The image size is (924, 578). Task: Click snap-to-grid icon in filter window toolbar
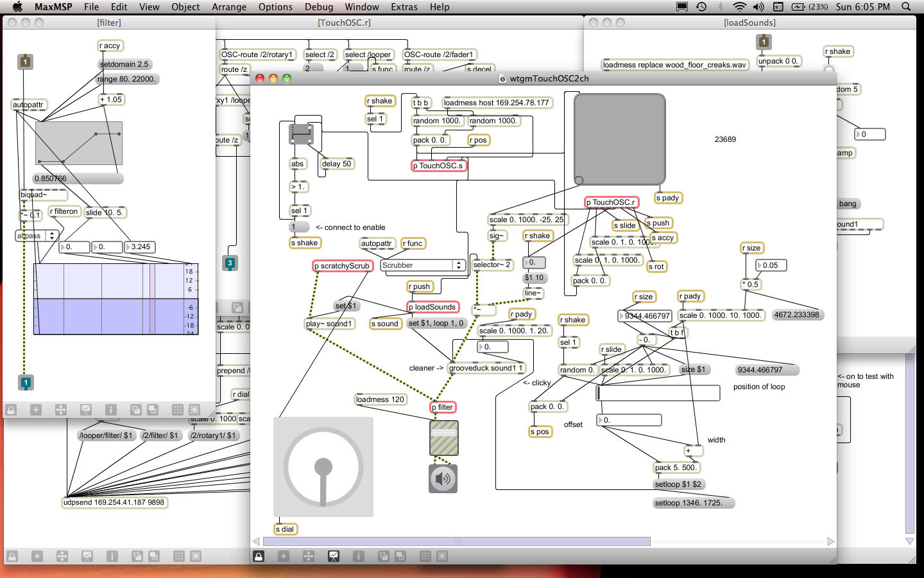195,409
